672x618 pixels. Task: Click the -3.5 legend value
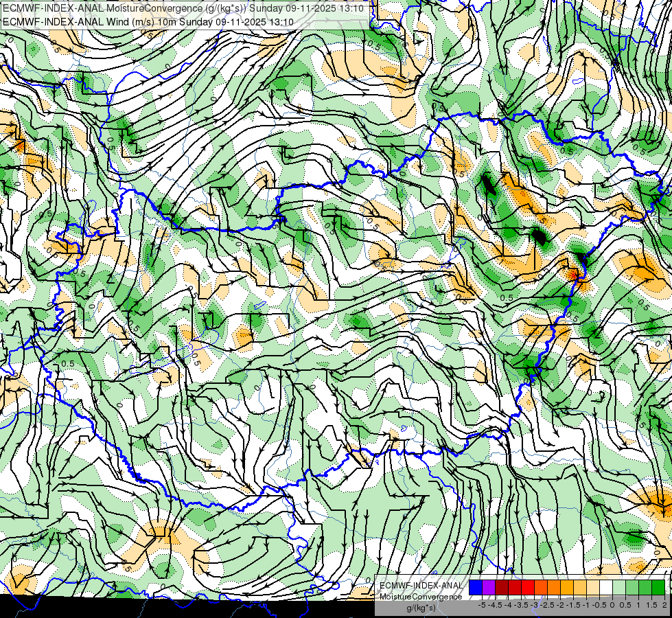[x=521, y=605]
